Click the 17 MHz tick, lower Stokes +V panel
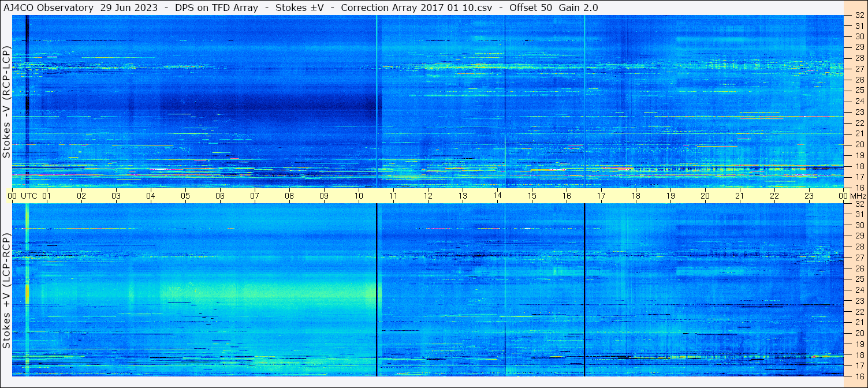Screen dimensions: 868x388 859,365
